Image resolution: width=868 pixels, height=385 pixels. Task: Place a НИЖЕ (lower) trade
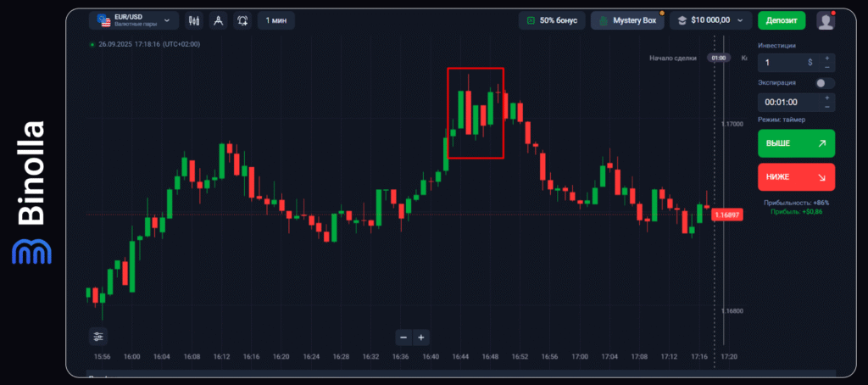click(796, 177)
